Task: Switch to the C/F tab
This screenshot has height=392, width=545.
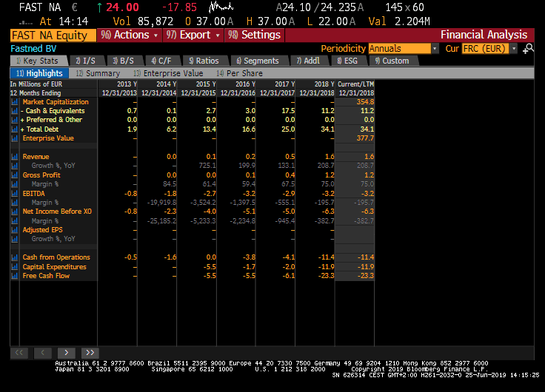Action: (x=161, y=61)
